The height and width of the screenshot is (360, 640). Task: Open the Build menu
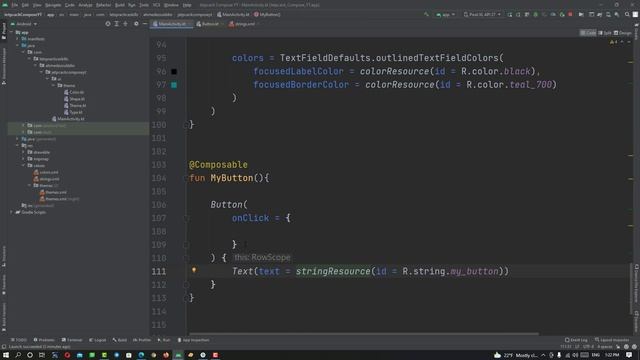(120, 5)
